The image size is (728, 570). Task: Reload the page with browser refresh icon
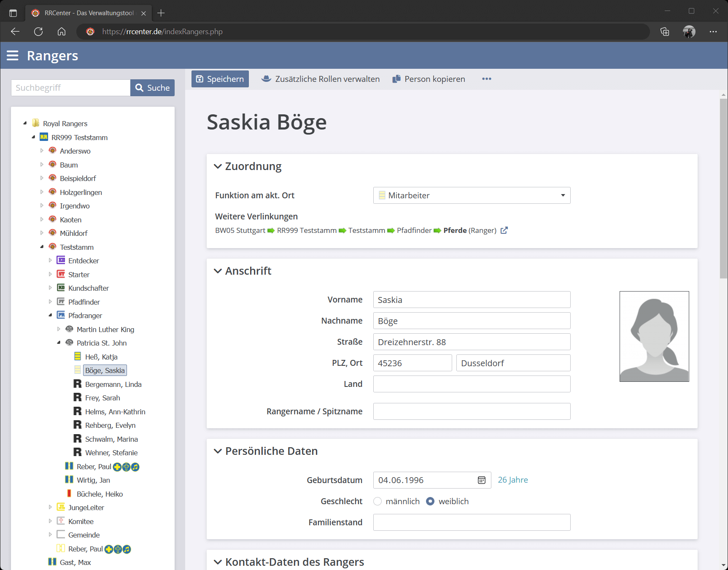[x=38, y=32]
